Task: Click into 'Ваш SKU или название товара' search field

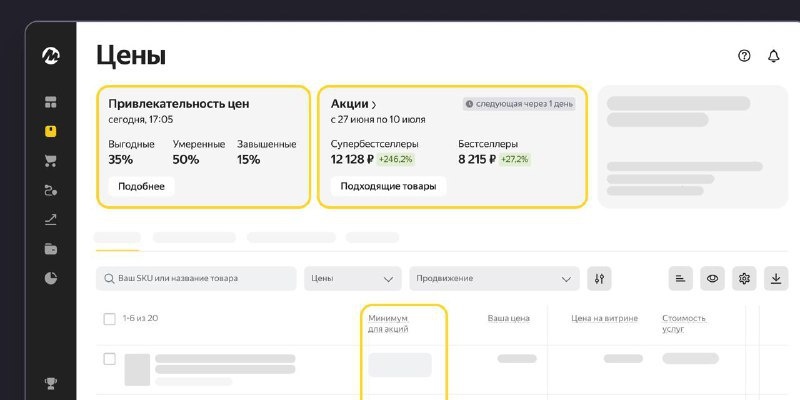Action: click(196, 279)
